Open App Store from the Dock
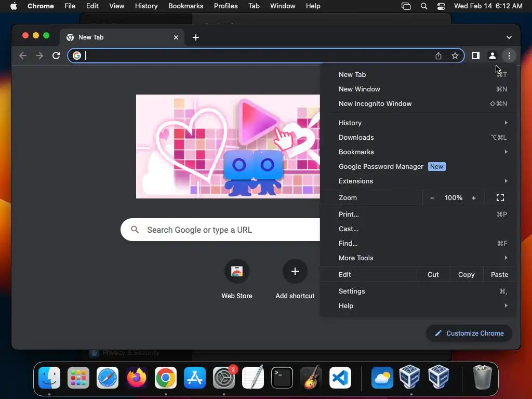Image resolution: width=532 pixels, height=399 pixels. click(195, 378)
